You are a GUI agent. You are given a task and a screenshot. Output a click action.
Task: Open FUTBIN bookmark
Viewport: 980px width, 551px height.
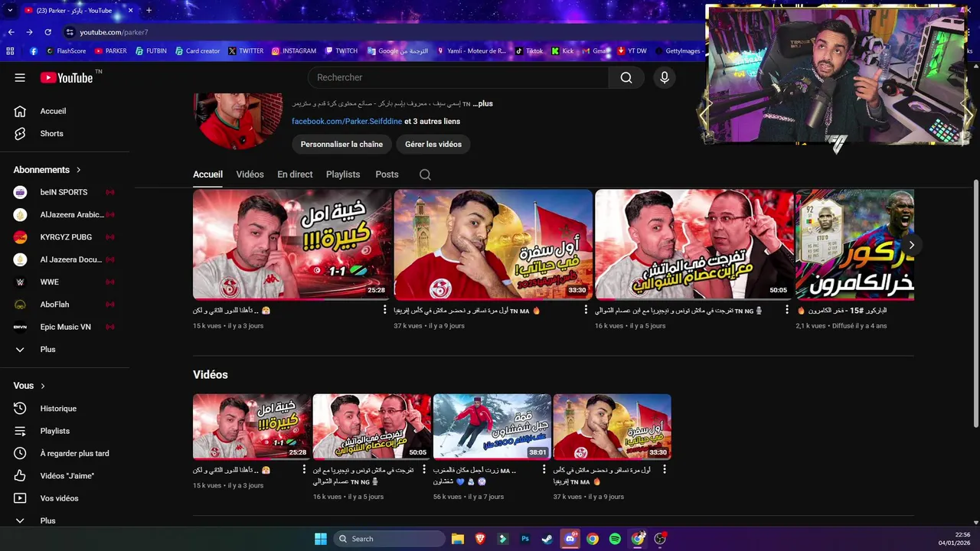151,51
